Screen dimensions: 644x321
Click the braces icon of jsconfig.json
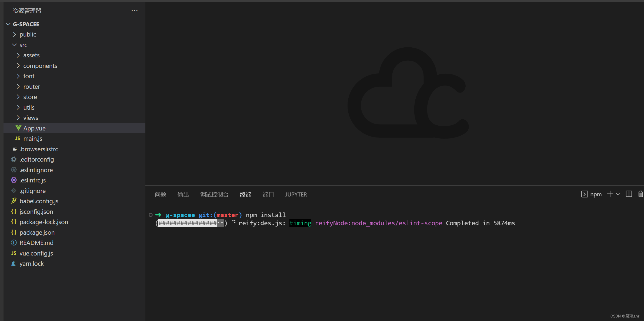(14, 211)
